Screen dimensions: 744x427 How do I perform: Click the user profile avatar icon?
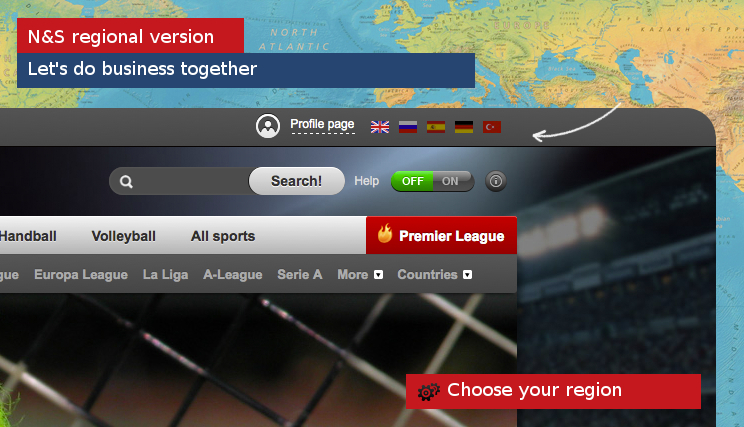(x=268, y=126)
